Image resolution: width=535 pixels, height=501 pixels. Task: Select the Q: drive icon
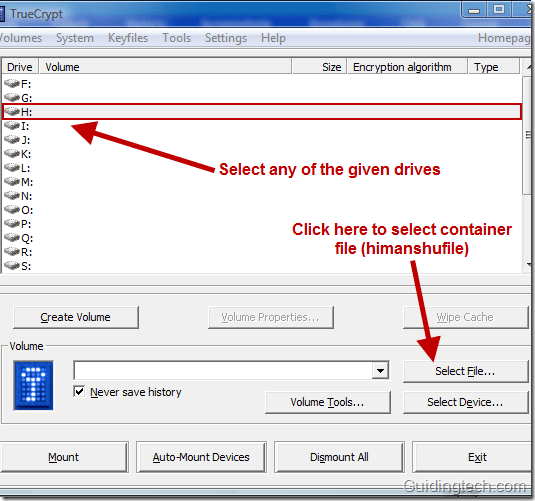(12, 238)
